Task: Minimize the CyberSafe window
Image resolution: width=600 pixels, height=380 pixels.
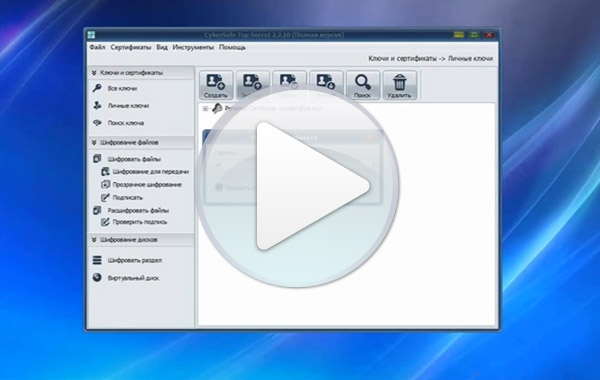Action: click(459, 35)
